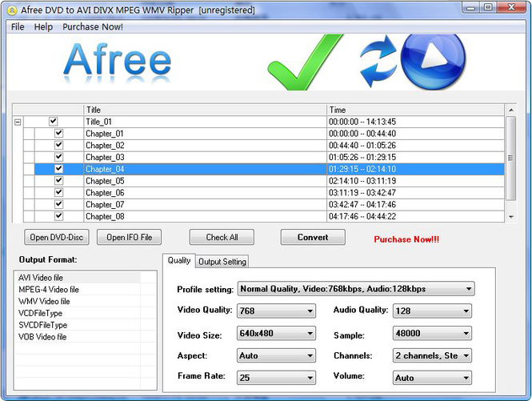Viewport: 532px width, 401px height.
Task: Open the Video Quality dropdown
Action: (276, 311)
